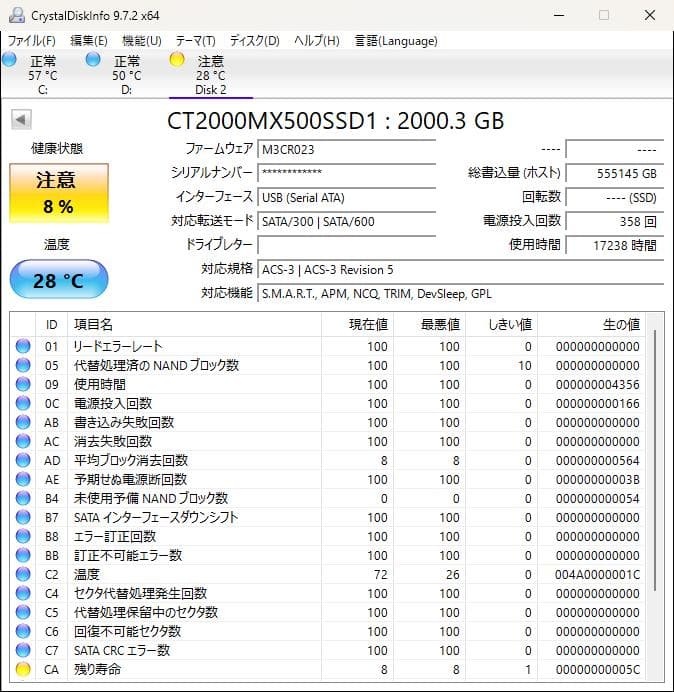Click the power on count value 358 回

click(614, 221)
